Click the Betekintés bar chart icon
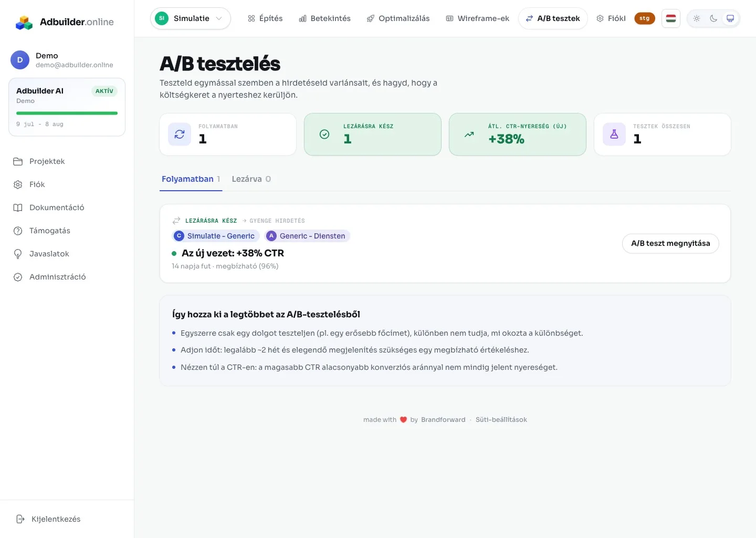The width and height of the screenshot is (756, 538). pos(303,18)
